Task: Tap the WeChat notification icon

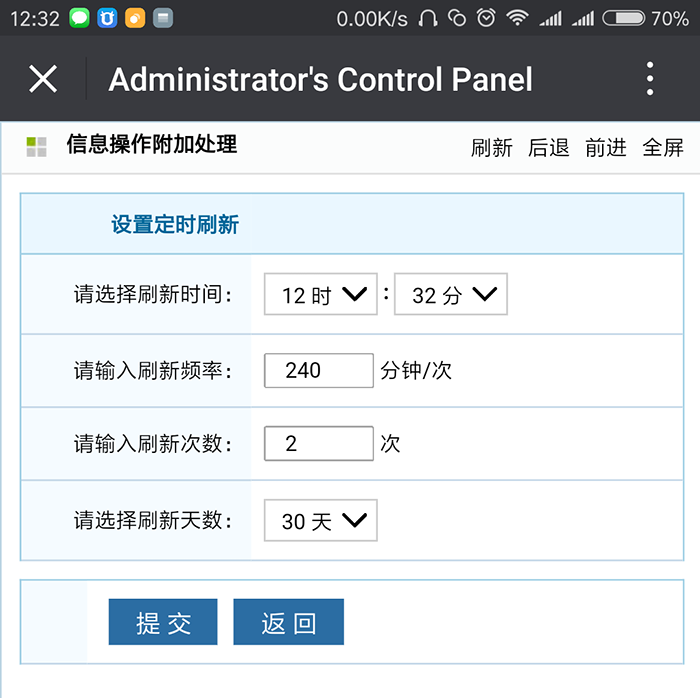Action: (x=79, y=18)
